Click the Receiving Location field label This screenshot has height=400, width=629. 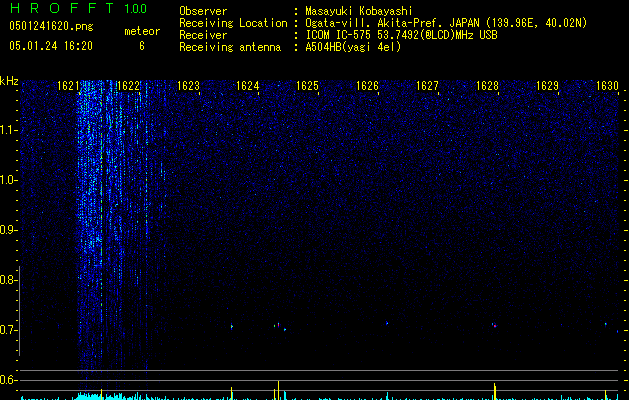point(233,23)
